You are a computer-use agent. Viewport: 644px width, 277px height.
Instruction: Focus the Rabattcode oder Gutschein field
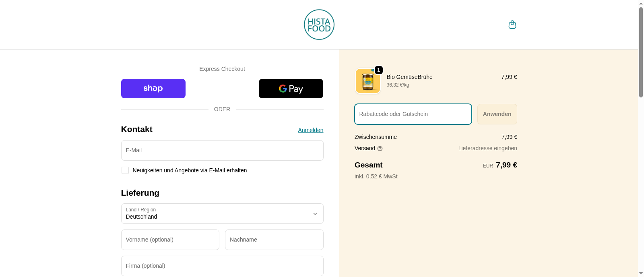(413, 114)
